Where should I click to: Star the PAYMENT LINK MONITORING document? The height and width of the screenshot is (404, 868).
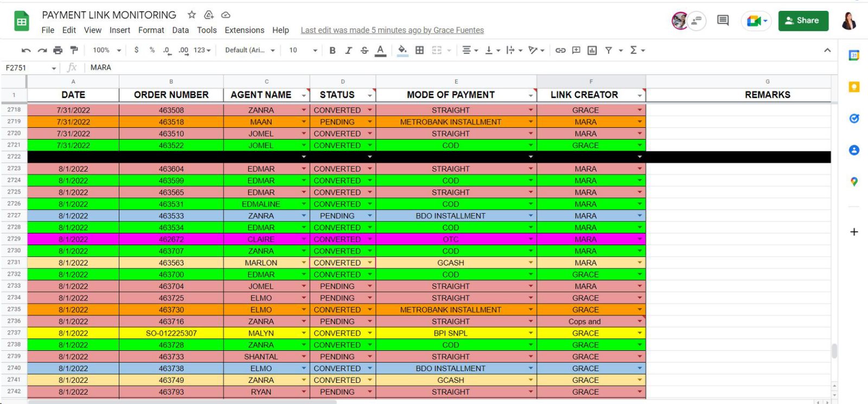(192, 15)
